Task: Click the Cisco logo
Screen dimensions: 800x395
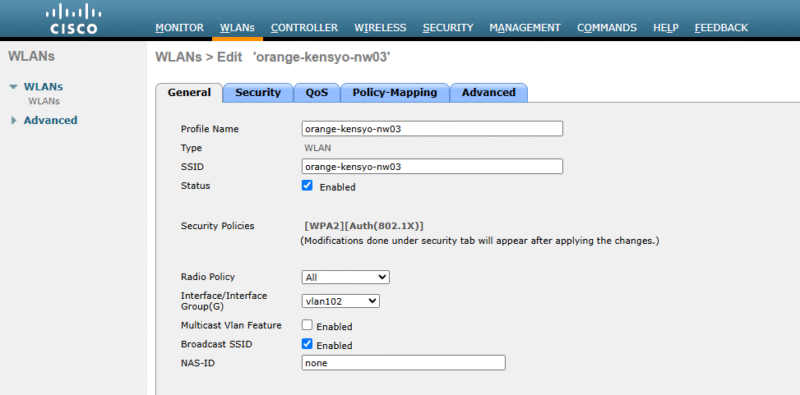Action: pyautogui.click(x=73, y=19)
